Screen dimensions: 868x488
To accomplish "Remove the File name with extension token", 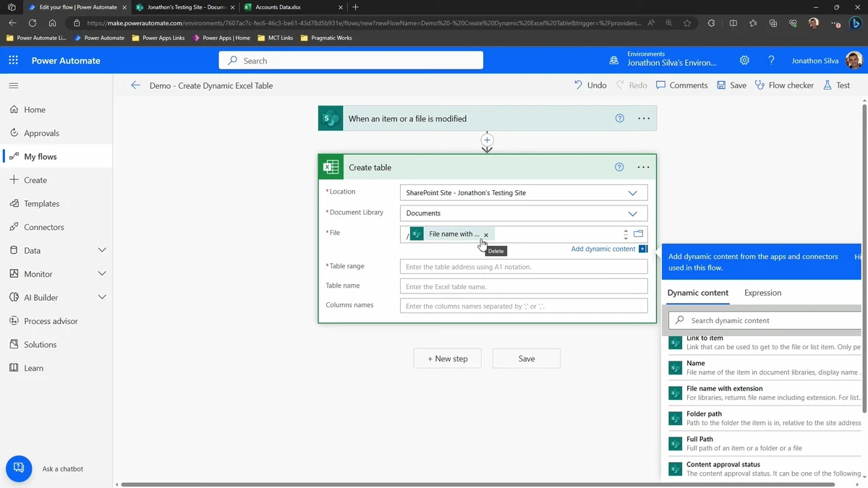I will [x=486, y=235].
